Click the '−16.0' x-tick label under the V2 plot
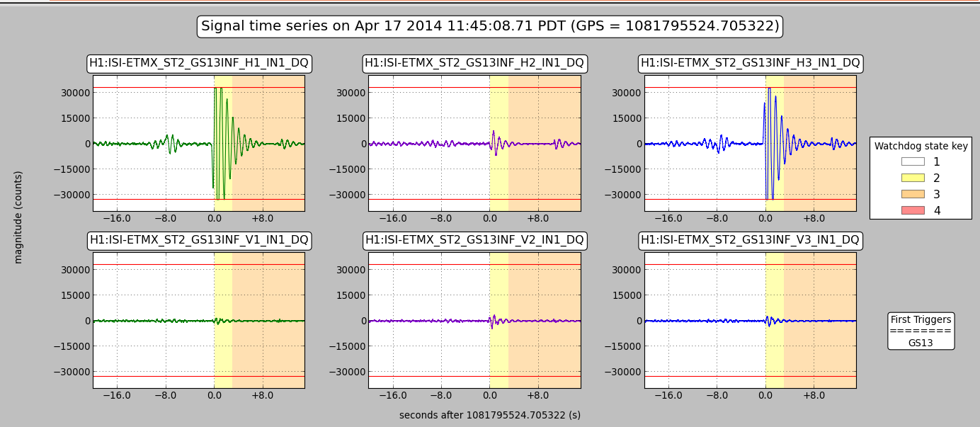980x427 pixels. [392, 396]
